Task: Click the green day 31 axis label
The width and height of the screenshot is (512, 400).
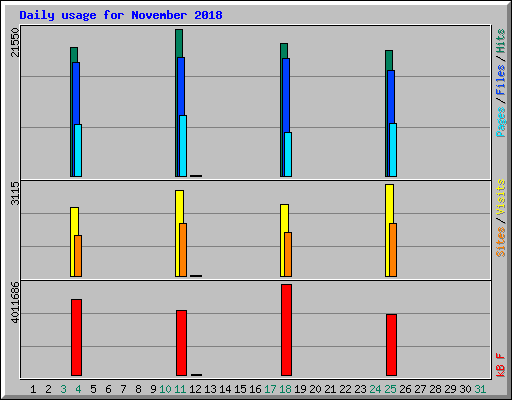Action: click(480, 389)
